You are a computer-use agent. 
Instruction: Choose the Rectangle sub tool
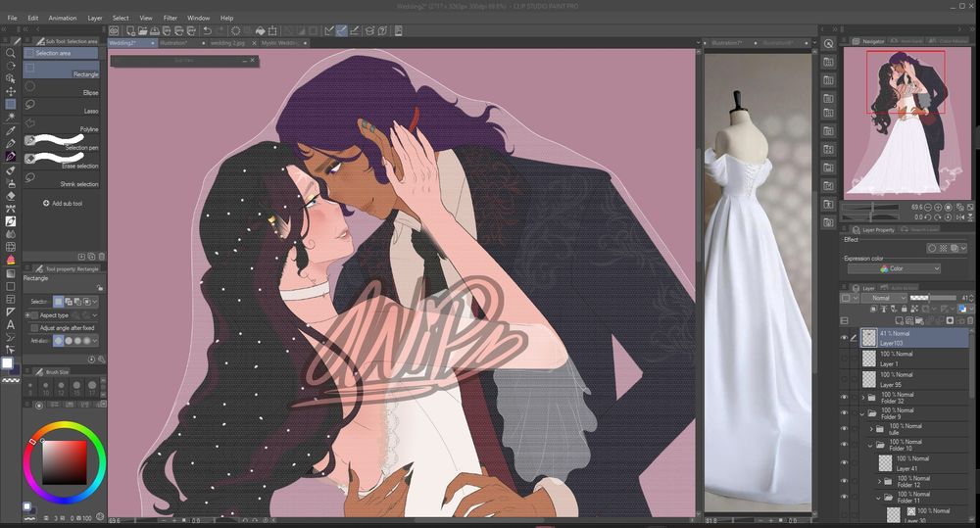(x=61, y=71)
